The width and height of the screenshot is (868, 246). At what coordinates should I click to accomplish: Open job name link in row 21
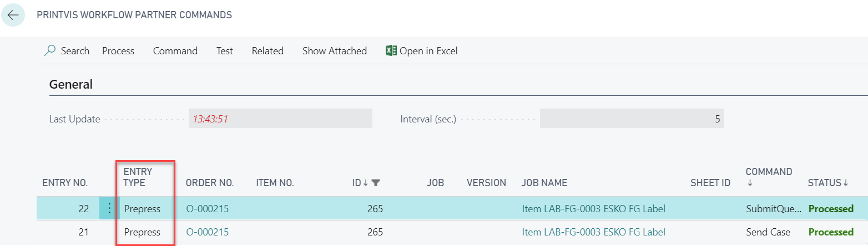pos(593,232)
